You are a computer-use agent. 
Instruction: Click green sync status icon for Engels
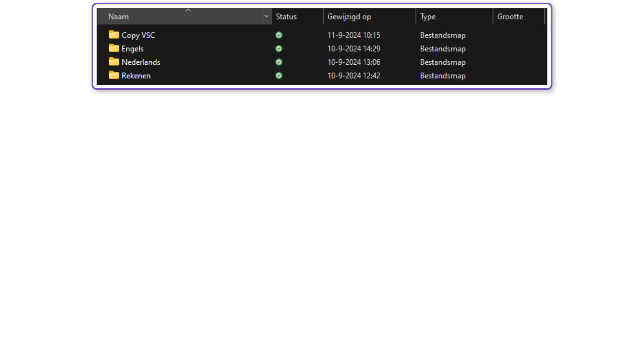279,49
